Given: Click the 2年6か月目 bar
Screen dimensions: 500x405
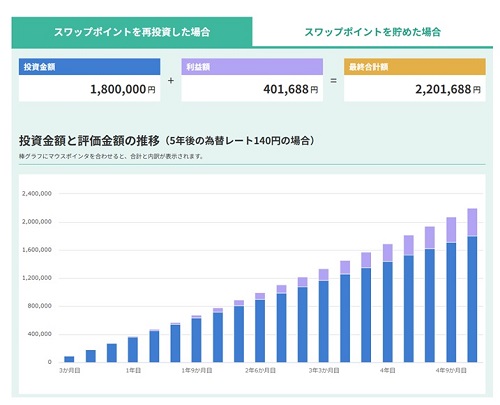Looking at the screenshot, I should point(260,328).
